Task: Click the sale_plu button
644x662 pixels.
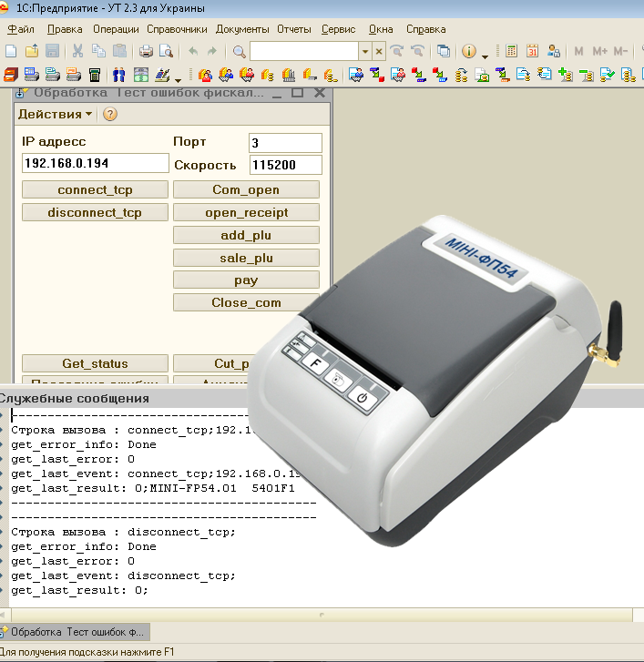Action: (246, 258)
